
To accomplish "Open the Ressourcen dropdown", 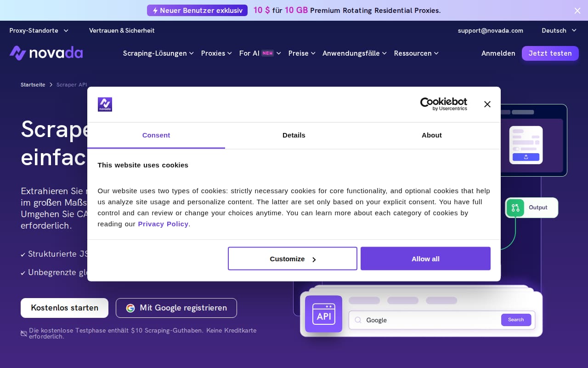I will click(x=416, y=53).
